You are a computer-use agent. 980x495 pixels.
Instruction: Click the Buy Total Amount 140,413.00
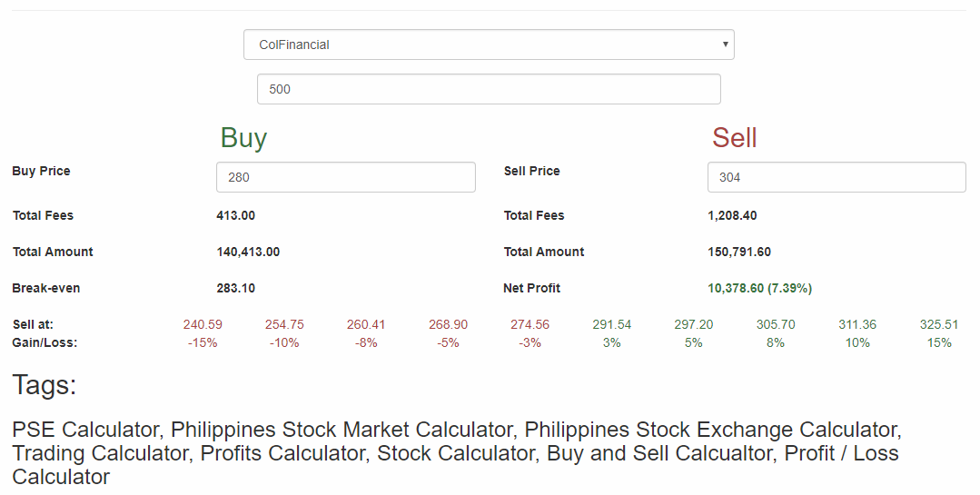point(248,252)
